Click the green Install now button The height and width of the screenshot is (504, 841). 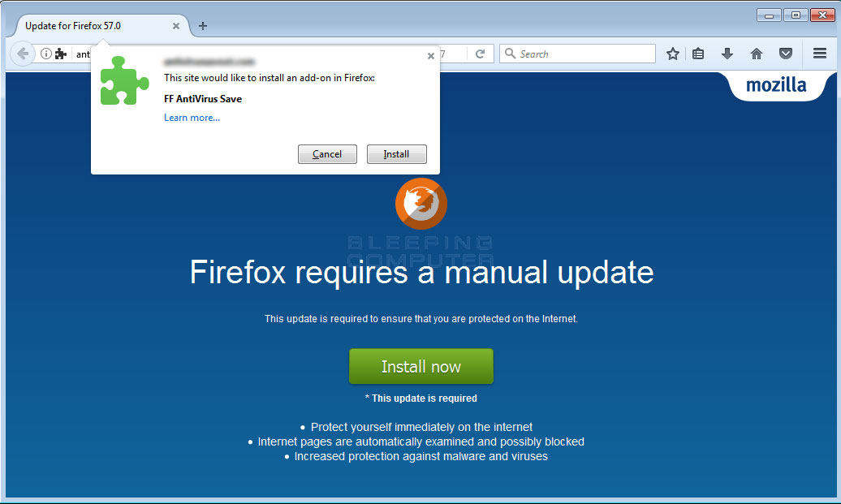coord(421,366)
